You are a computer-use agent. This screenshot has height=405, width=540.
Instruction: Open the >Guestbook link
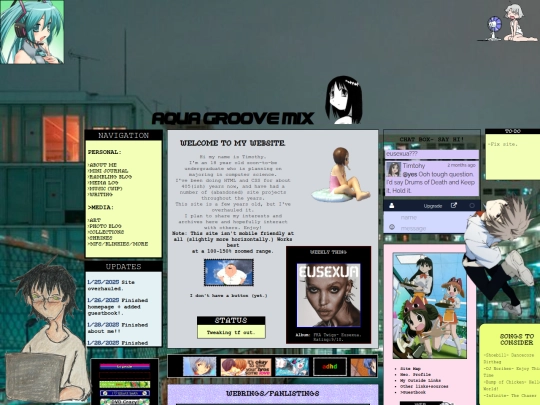click(413, 392)
